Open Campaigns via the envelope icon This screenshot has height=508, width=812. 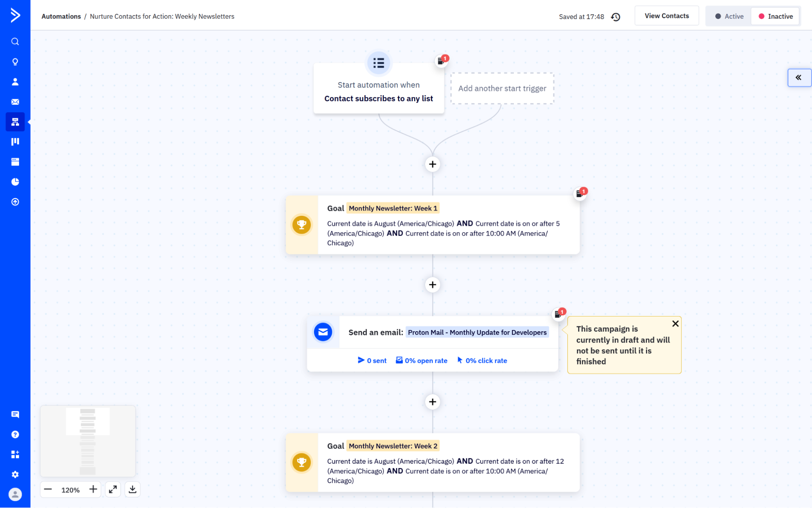15,102
